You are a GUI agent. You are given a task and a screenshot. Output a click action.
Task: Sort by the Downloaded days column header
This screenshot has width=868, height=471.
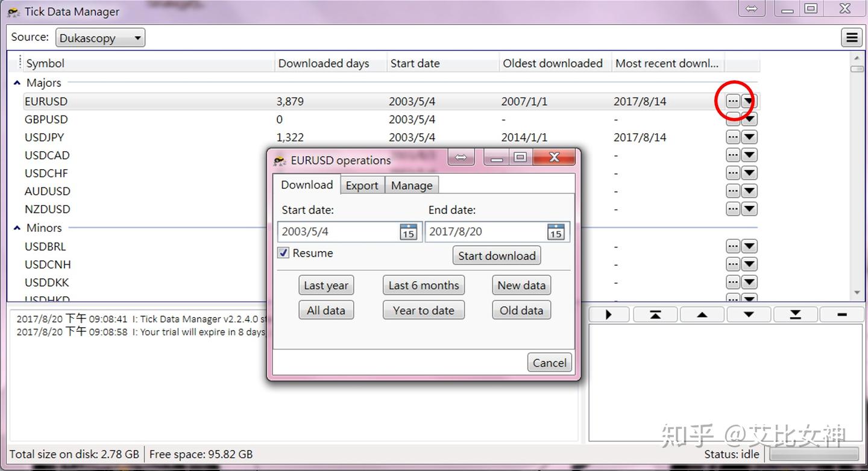tap(331, 63)
